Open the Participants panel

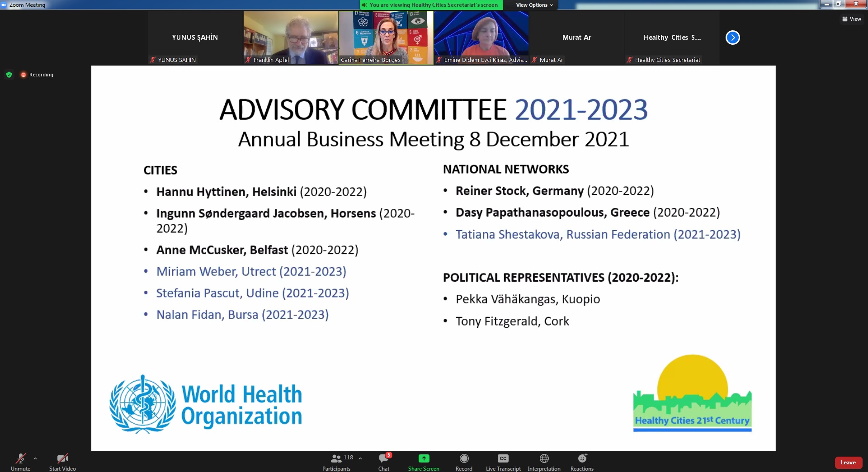(x=336, y=462)
